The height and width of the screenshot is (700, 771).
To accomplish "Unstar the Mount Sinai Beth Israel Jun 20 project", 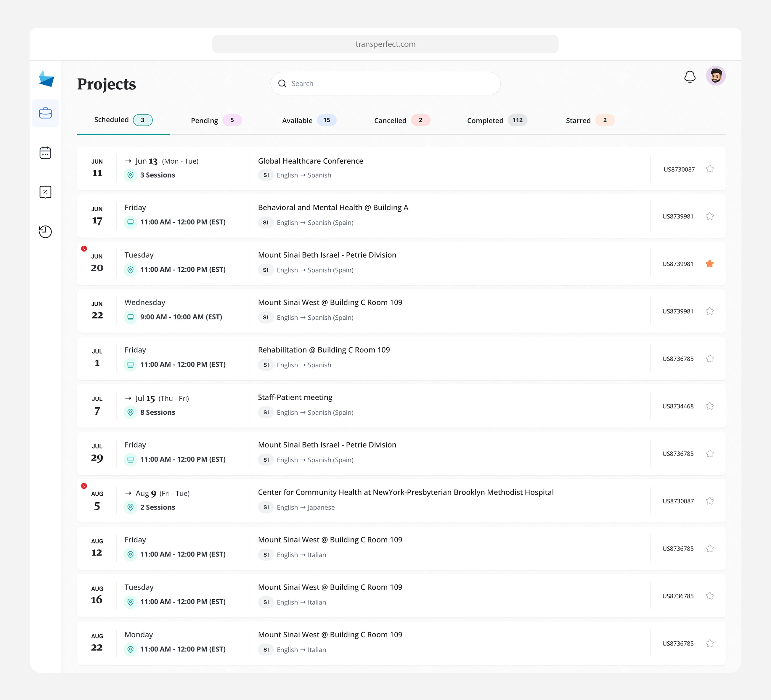I will (709, 264).
